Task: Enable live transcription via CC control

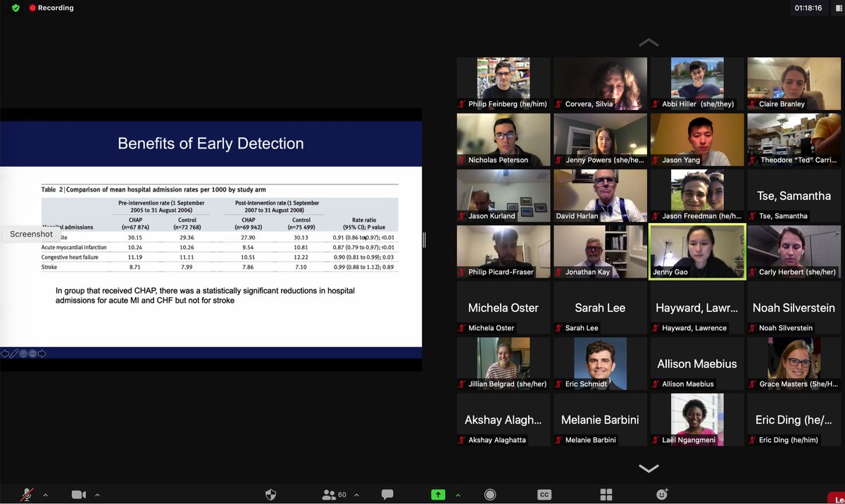Action: pyautogui.click(x=544, y=494)
